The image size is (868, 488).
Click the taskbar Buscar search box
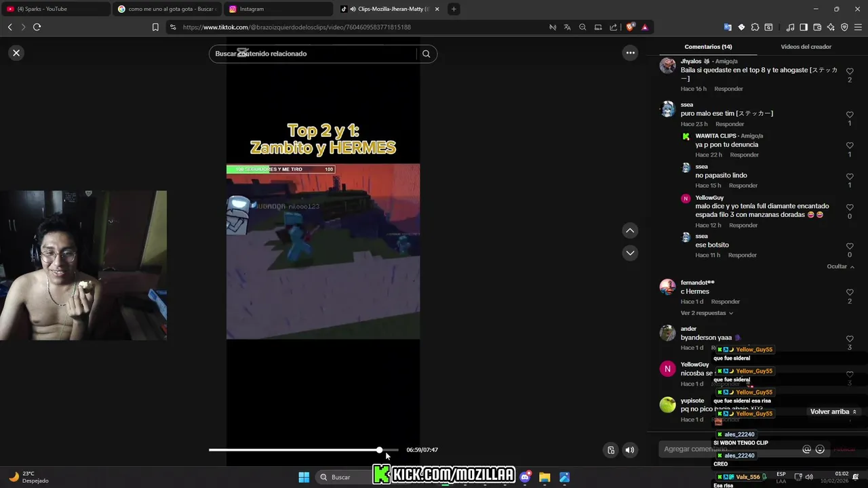click(344, 477)
